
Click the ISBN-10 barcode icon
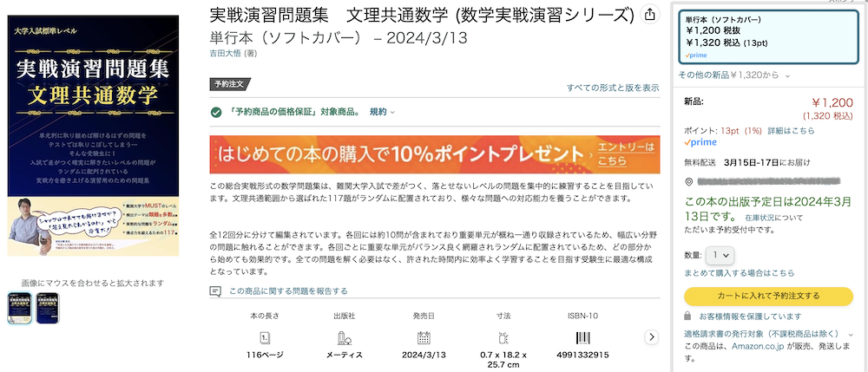[583, 337]
